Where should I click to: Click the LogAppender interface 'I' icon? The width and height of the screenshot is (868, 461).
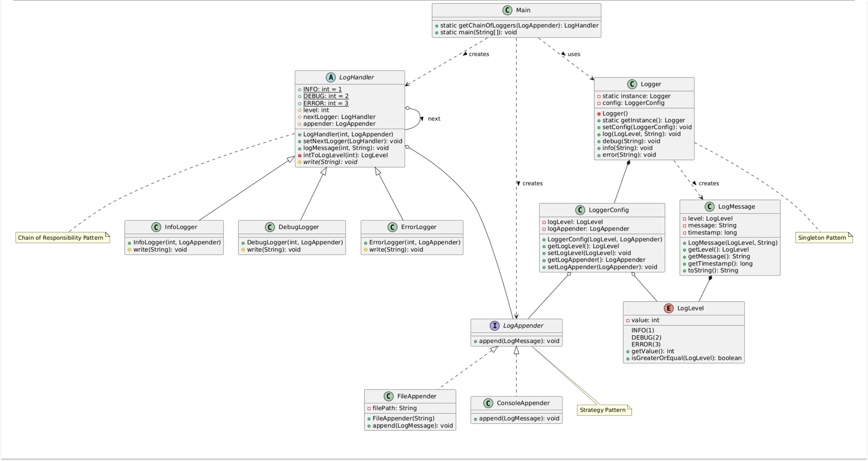[x=494, y=326]
